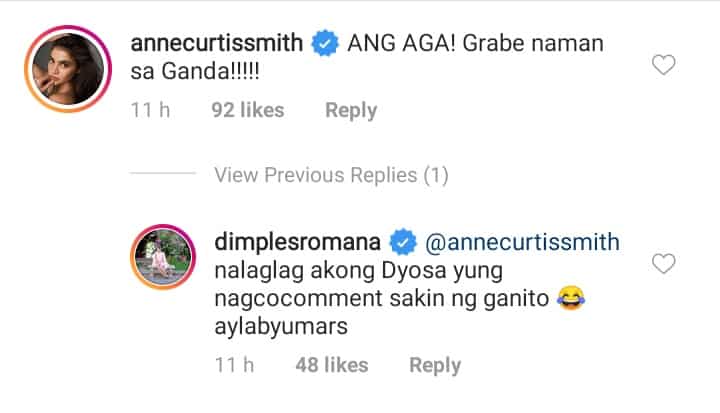This screenshot has width=720, height=413.
Task: Click the verified badge next to annecurtissmith
Action: 325,43
